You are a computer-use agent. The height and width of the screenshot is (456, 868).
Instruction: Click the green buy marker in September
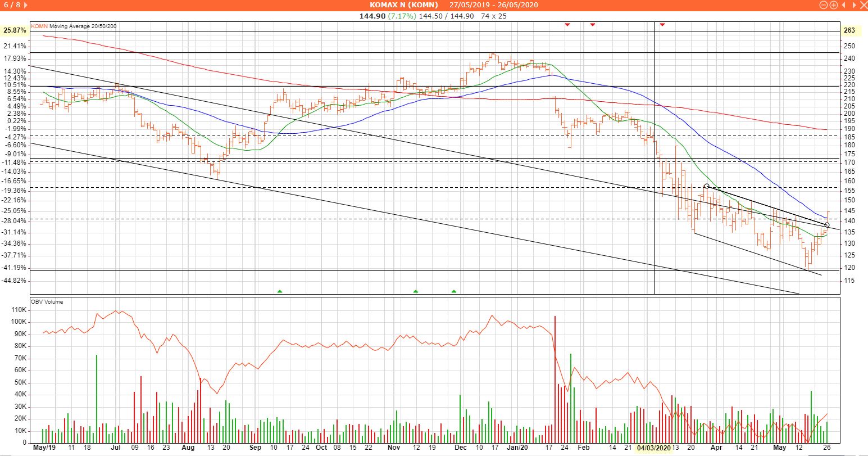280,291
